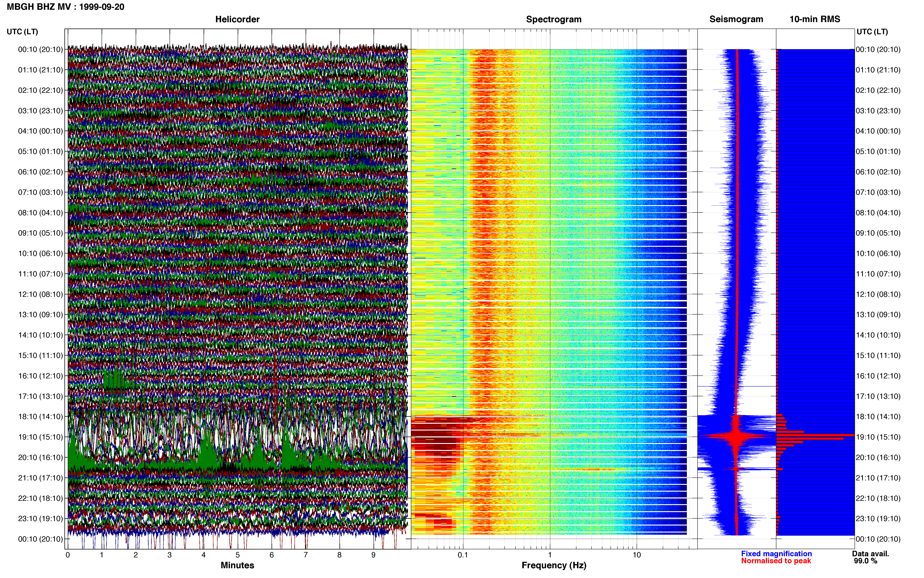Click the '9' tick on the Minutes axis
This screenshot has width=924, height=578.
pyautogui.click(x=373, y=555)
